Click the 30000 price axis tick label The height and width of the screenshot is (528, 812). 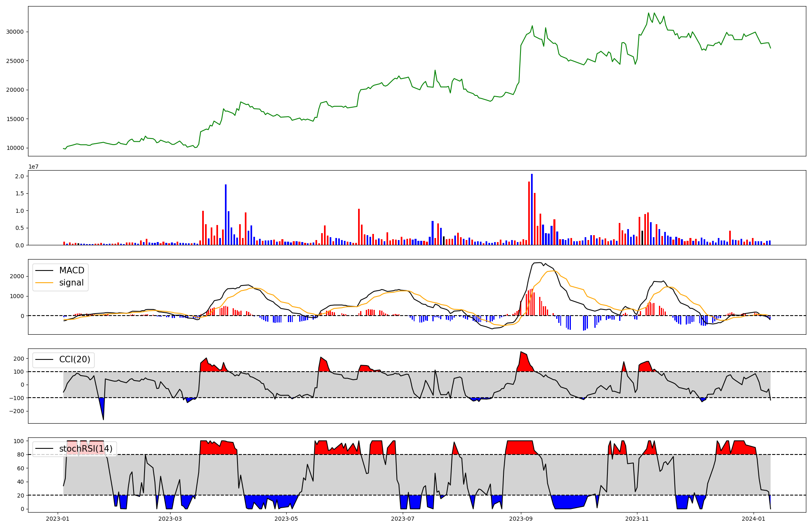(x=15, y=32)
